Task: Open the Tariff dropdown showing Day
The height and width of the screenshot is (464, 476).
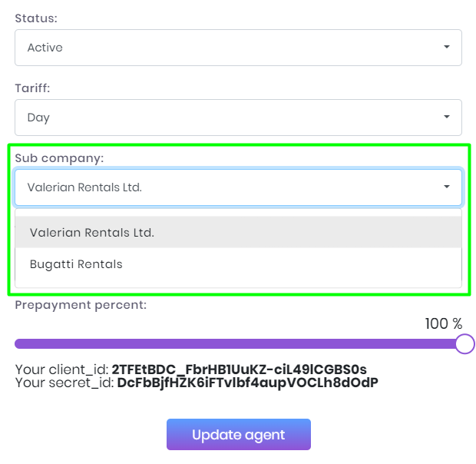Action: (230, 118)
